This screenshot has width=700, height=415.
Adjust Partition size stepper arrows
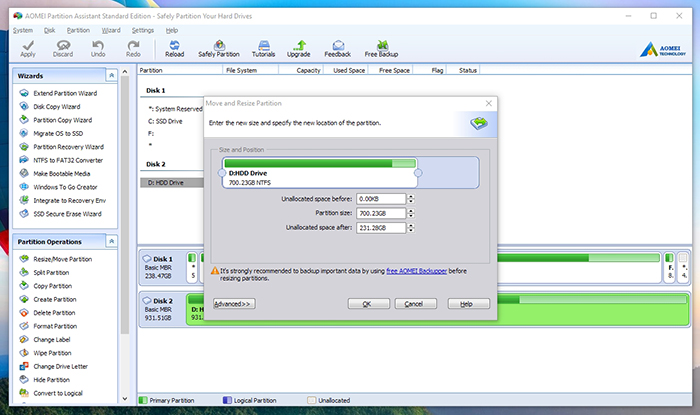(x=411, y=213)
